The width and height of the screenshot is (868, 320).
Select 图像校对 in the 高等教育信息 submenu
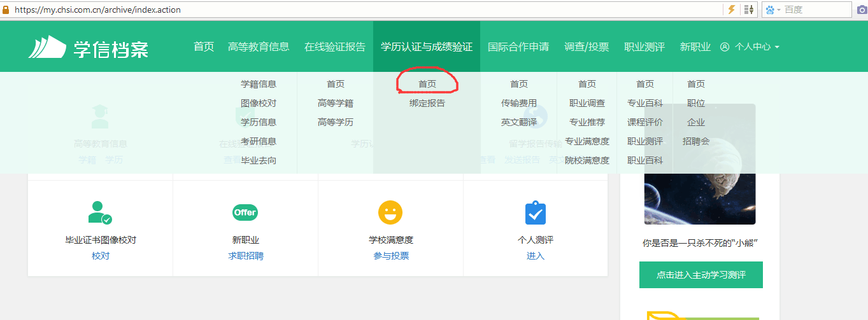pos(259,103)
